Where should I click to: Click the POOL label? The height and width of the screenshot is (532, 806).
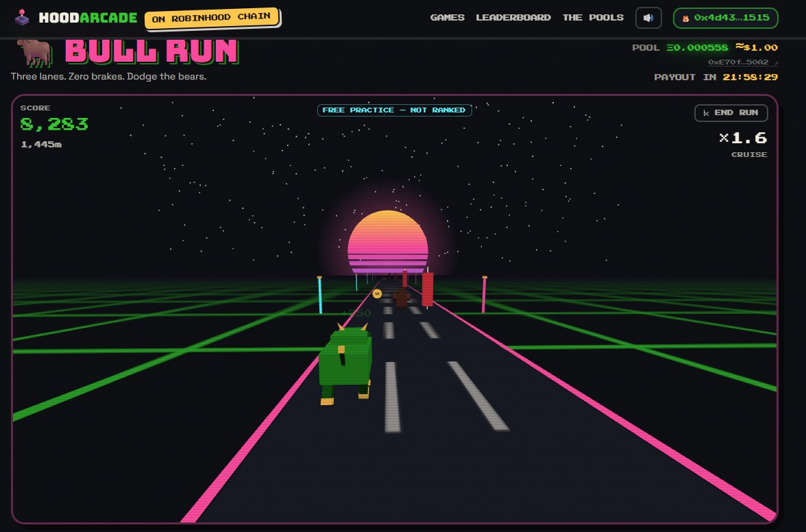pyautogui.click(x=646, y=48)
